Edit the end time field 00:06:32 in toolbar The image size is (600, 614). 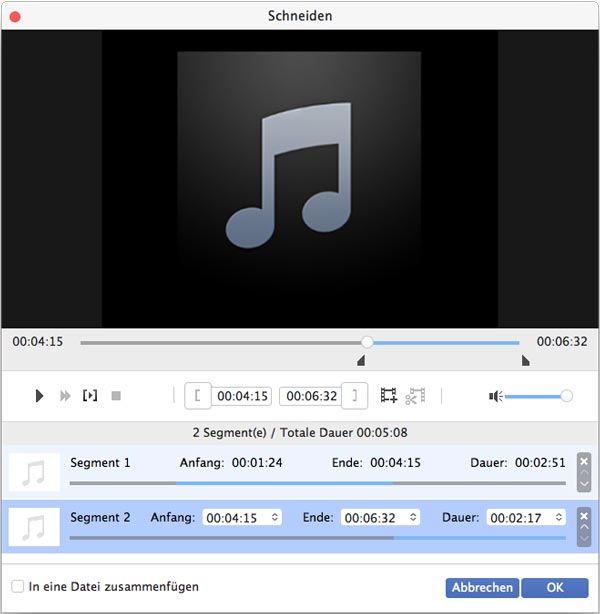click(x=311, y=396)
